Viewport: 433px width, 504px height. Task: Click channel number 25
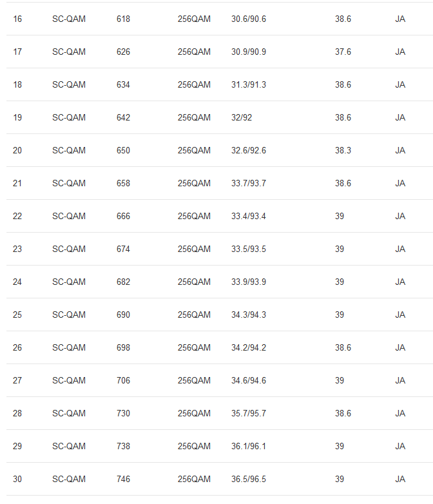click(17, 315)
